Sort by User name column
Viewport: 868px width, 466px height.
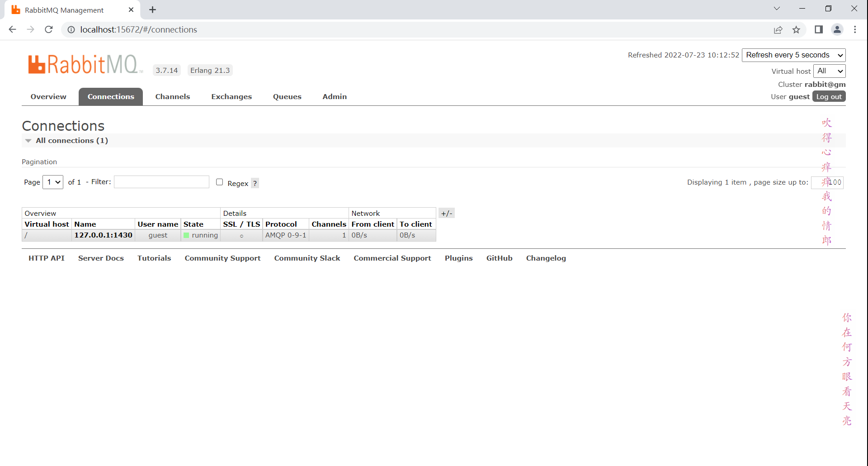[x=158, y=224]
